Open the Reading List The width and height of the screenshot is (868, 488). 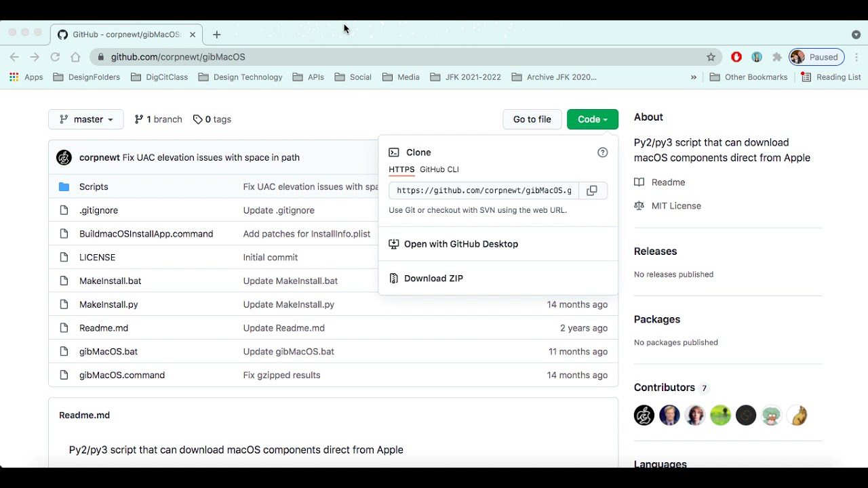coord(831,77)
